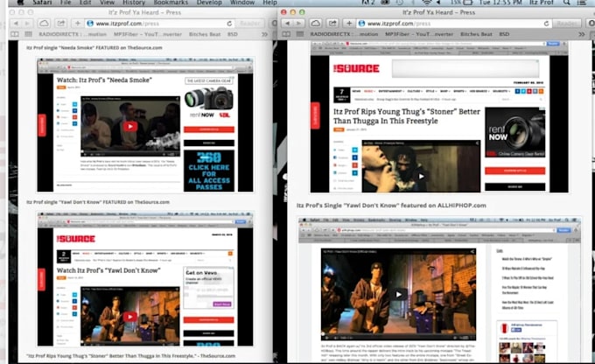Open the Young Thug "Stoner" freestyle screenshot image
The image size is (595, 364).
[x=439, y=117]
